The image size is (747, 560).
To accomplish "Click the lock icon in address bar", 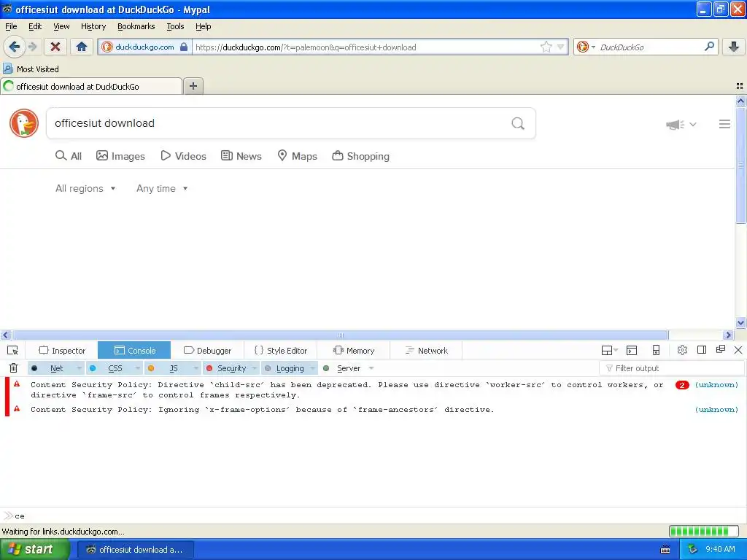I will [x=184, y=47].
